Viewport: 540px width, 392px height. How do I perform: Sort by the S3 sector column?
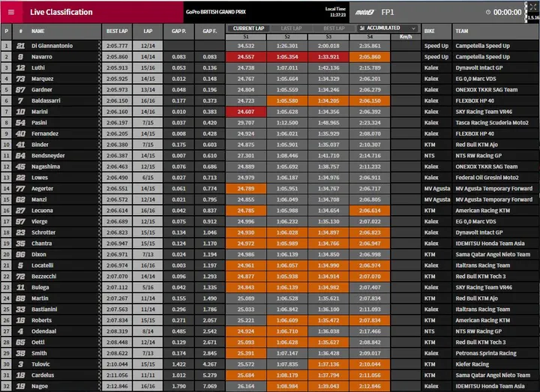[328, 37]
